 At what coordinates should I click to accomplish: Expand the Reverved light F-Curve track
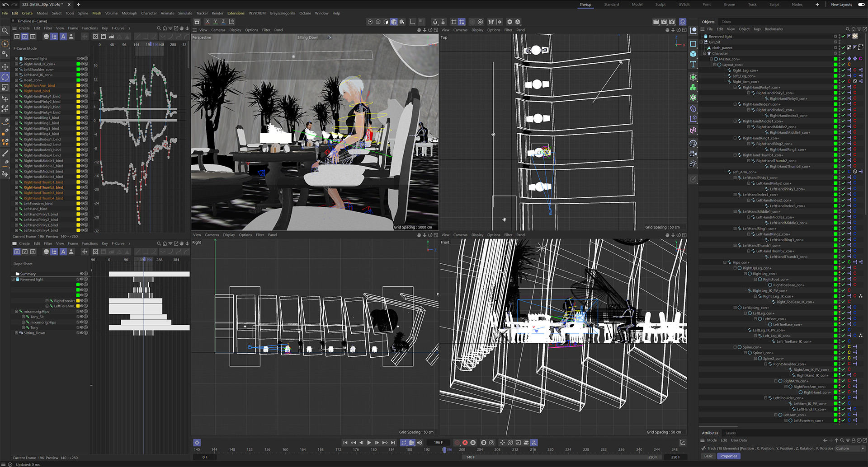click(x=16, y=59)
